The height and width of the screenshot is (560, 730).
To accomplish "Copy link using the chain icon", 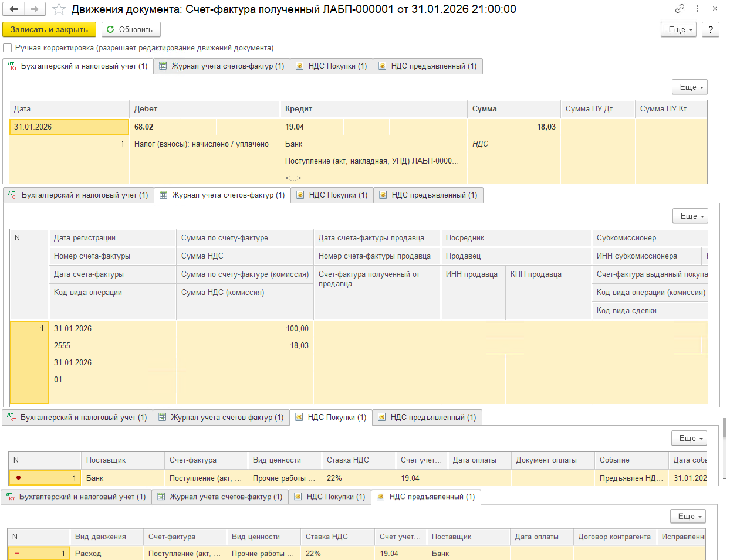I will click(x=680, y=9).
